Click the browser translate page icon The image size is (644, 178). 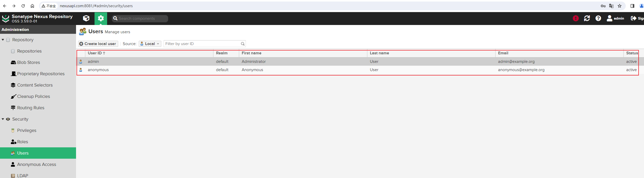click(611, 6)
